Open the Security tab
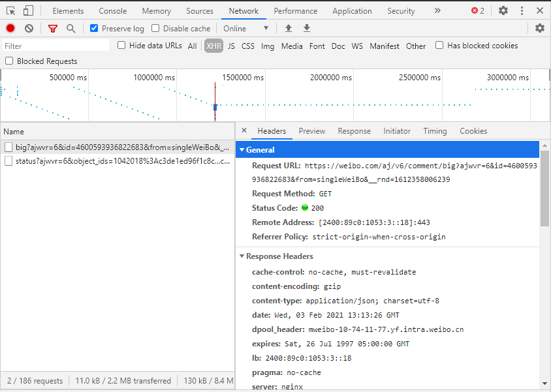The width and height of the screenshot is (551, 392). click(x=401, y=11)
